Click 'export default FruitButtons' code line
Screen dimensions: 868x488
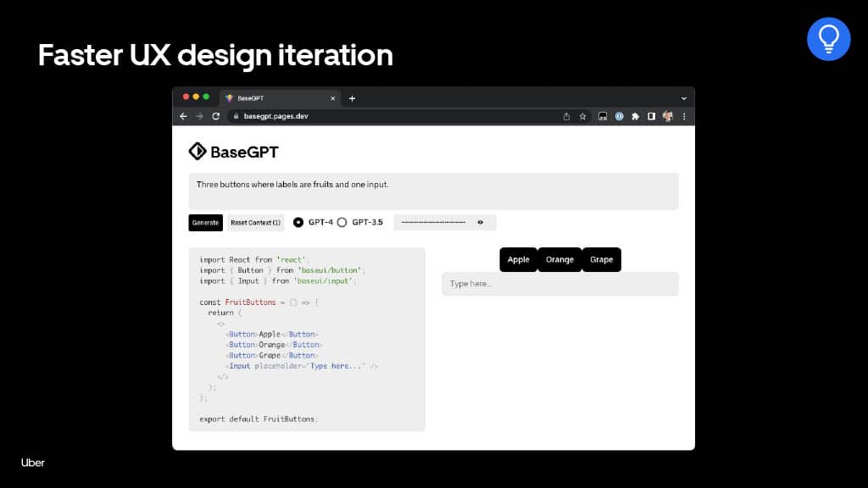pyautogui.click(x=259, y=419)
